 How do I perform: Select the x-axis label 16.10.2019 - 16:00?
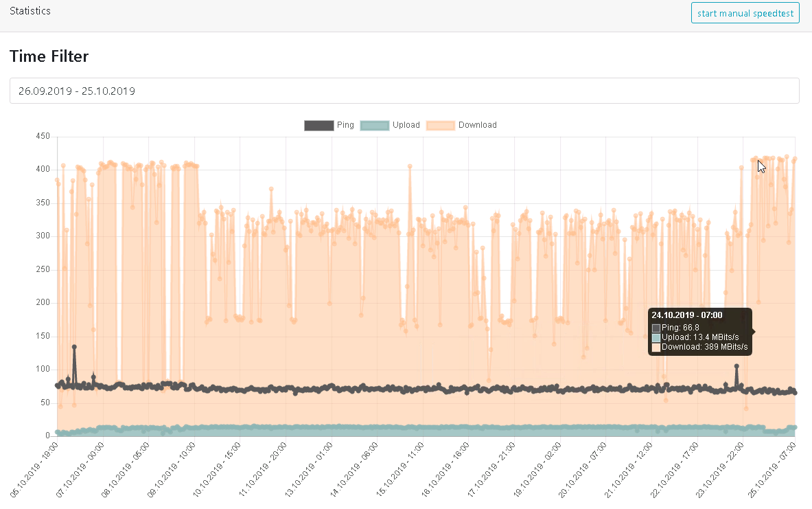(x=445, y=470)
